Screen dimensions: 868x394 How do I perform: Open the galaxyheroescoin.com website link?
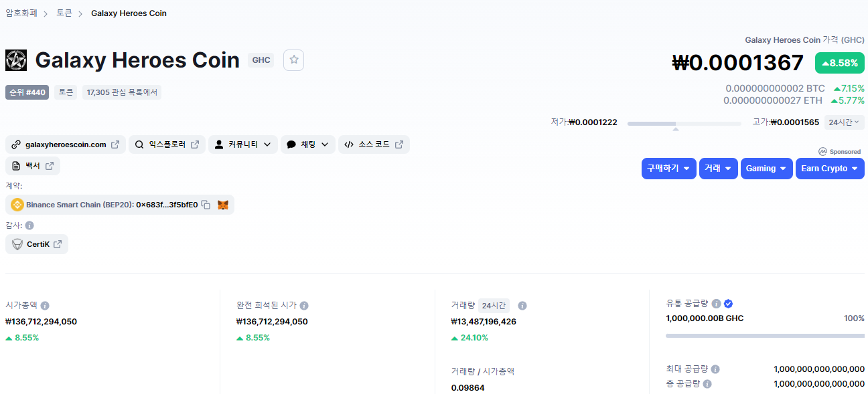coord(66,144)
